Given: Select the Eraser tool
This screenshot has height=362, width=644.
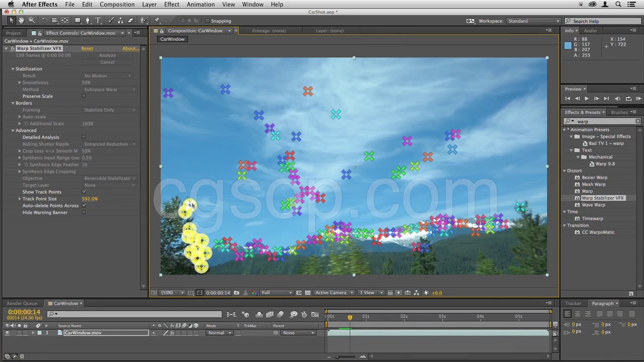Looking at the screenshot, I should tap(131, 21).
